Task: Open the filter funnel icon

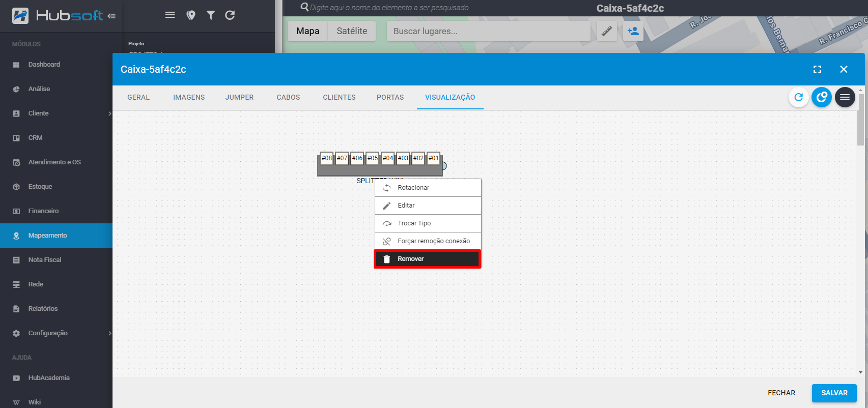Action: coord(210,15)
